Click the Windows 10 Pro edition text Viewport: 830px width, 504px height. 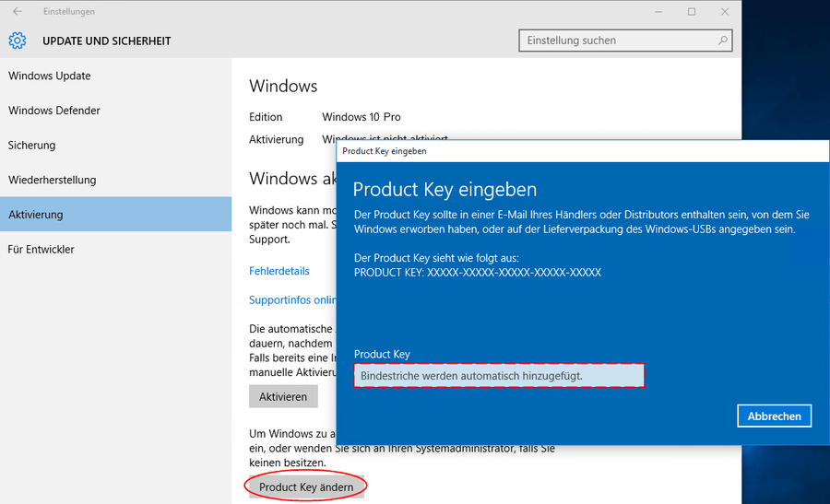coord(362,117)
